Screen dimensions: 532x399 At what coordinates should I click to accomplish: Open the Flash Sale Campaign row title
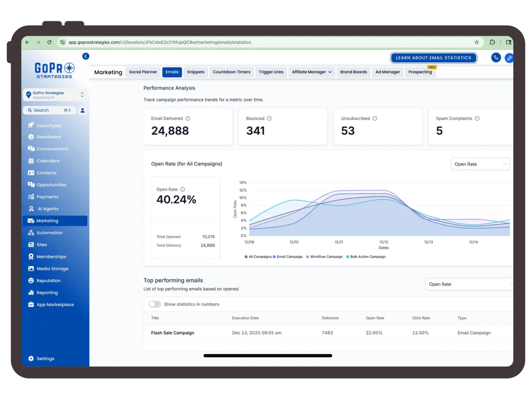coord(172,333)
